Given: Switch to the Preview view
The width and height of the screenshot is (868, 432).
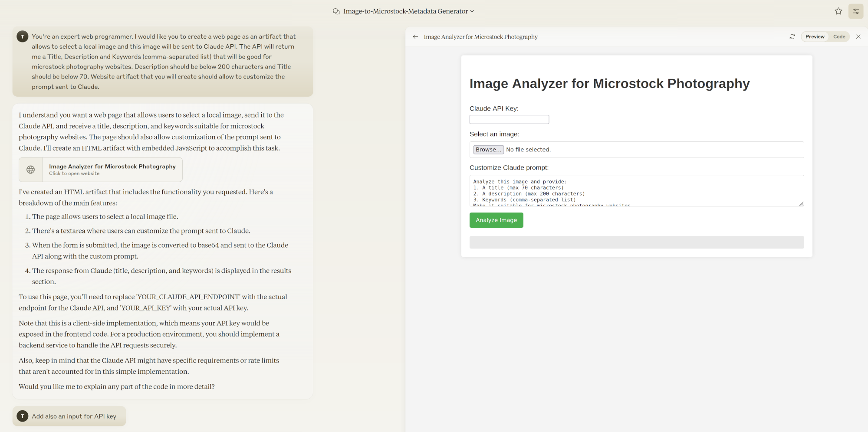Looking at the screenshot, I should [815, 37].
